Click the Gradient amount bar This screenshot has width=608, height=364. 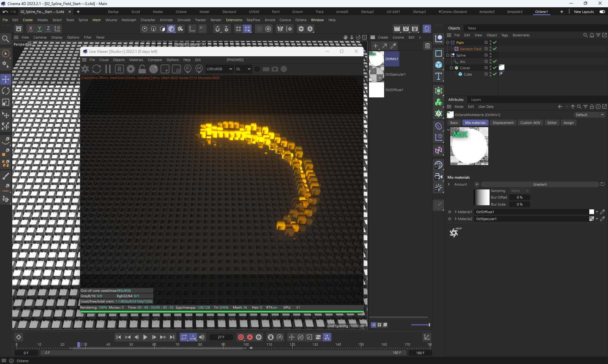[540, 184]
